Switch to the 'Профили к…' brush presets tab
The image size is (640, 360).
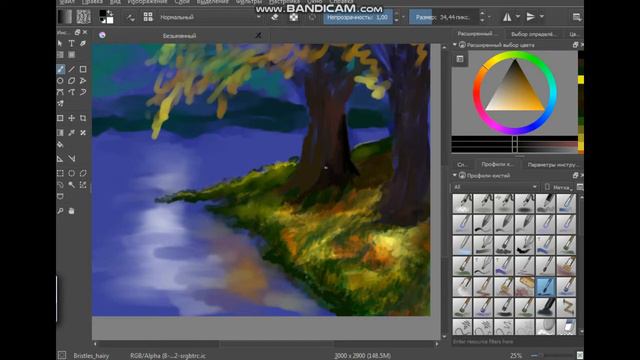[497, 164]
